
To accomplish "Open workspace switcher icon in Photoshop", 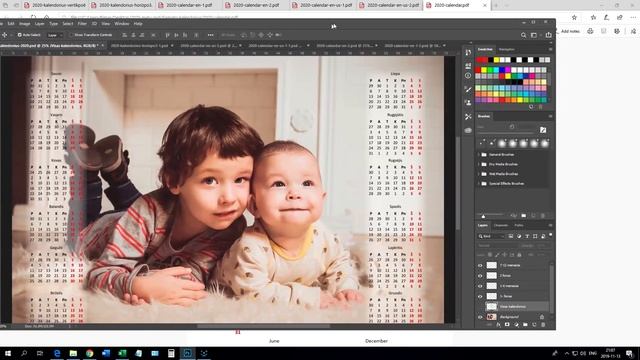I will click(x=534, y=36).
